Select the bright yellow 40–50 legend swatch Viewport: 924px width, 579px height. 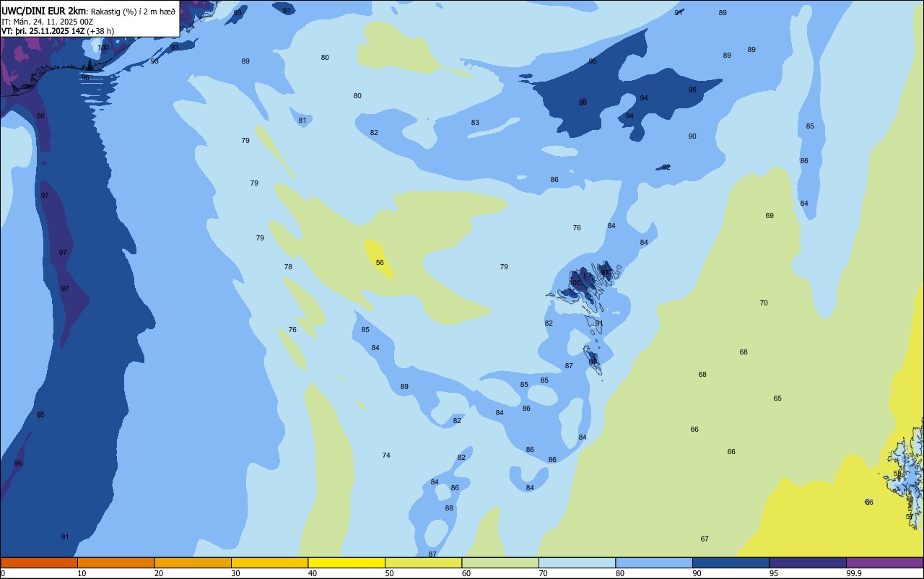coord(346,562)
